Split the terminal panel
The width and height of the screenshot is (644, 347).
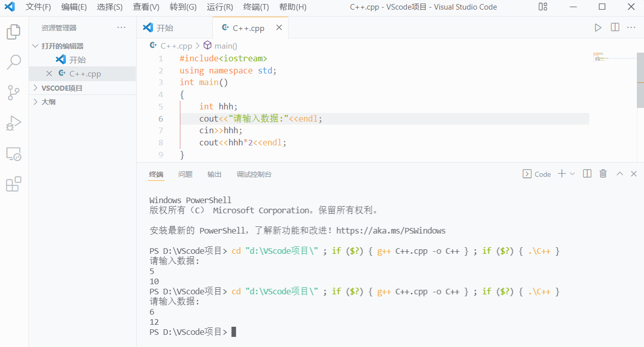(x=587, y=174)
